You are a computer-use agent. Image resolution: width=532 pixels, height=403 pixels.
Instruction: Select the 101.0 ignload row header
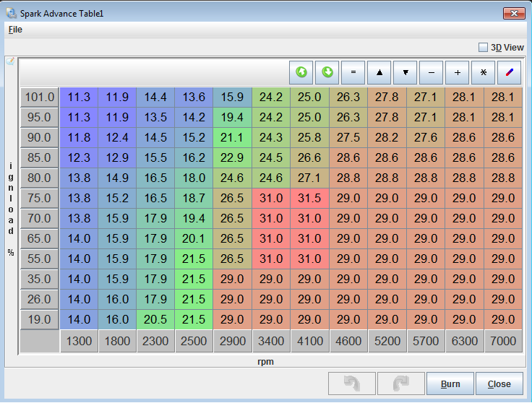(40, 97)
